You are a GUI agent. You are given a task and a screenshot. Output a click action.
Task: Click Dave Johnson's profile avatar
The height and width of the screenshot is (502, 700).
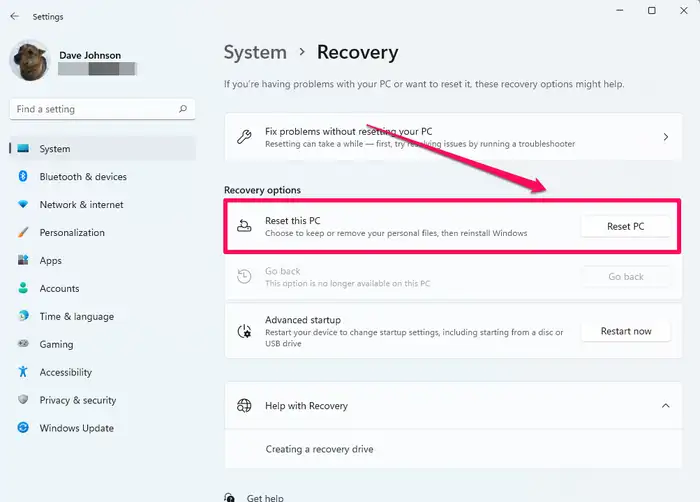point(30,60)
